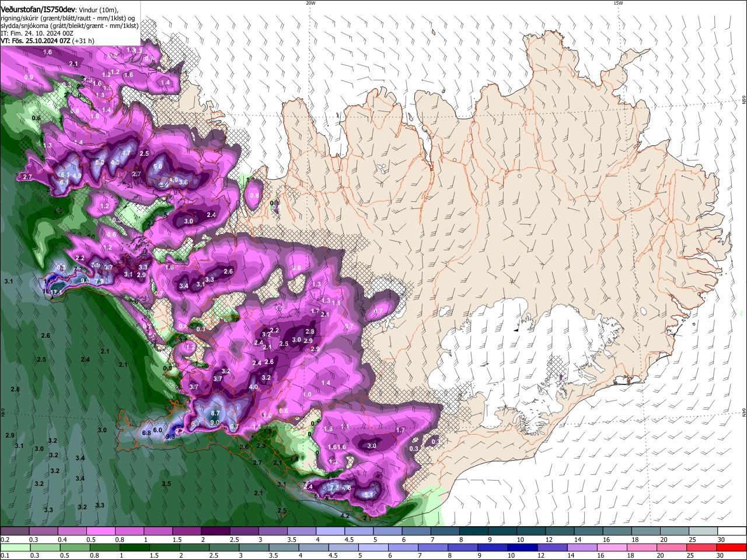Select the grey-green 3–3.5 swatch, bottom legend row

pos(255,548)
